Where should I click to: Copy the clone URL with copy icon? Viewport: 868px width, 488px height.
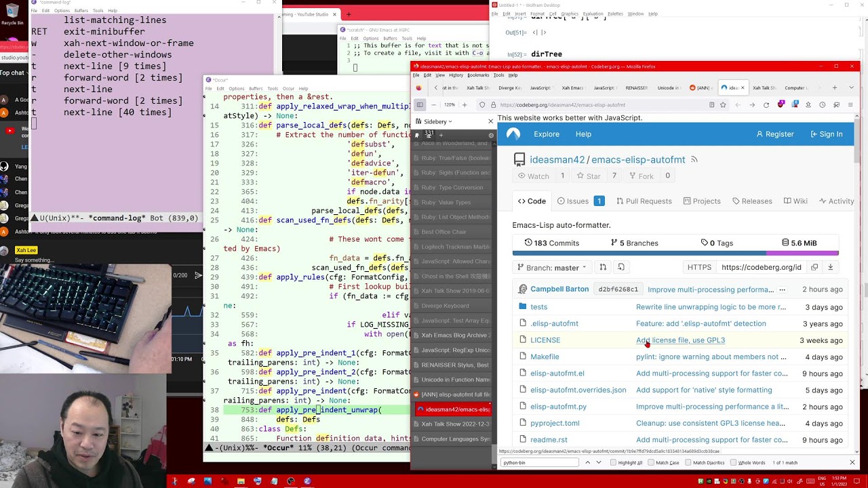click(x=814, y=267)
